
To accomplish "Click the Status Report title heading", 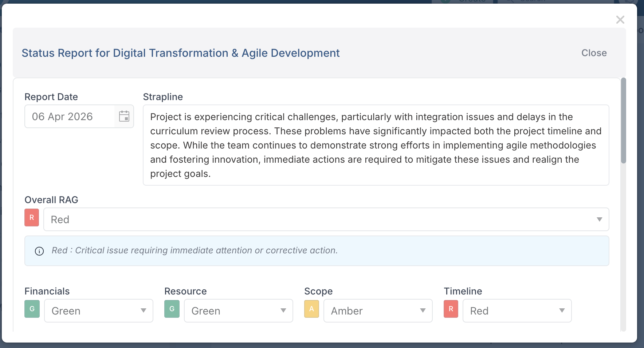I will click(x=181, y=53).
